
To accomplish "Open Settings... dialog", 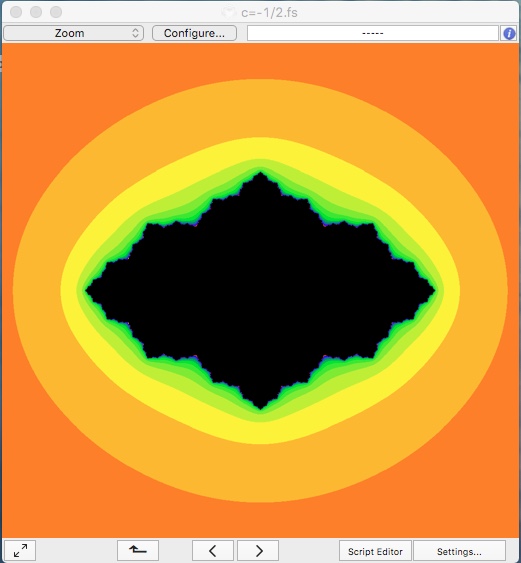I will (x=459, y=551).
